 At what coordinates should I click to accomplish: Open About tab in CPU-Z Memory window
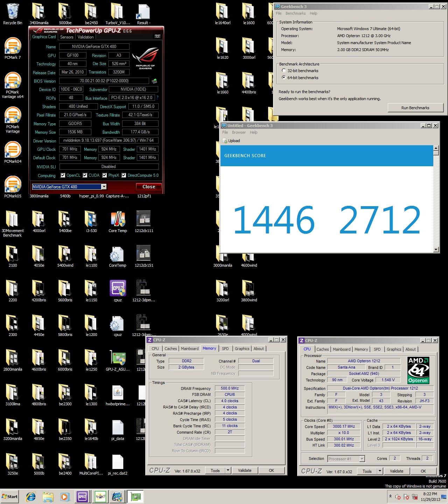[x=259, y=349]
